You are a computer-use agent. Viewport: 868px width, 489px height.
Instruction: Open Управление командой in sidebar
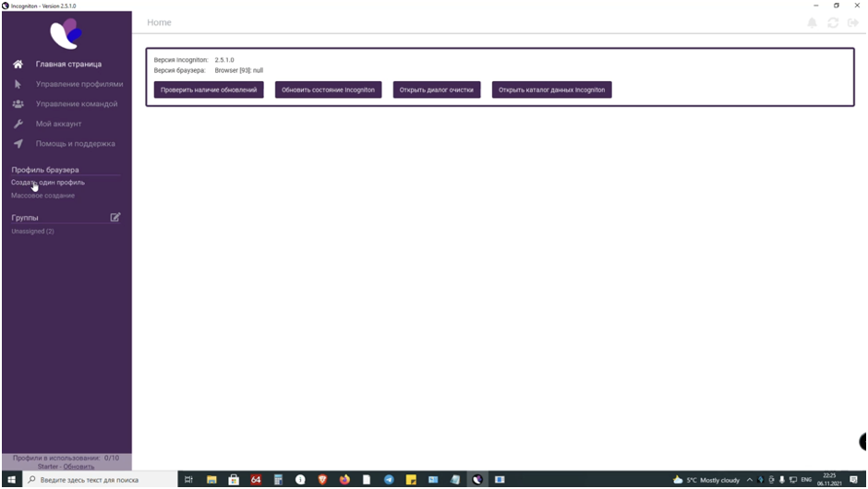[x=76, y=104]
